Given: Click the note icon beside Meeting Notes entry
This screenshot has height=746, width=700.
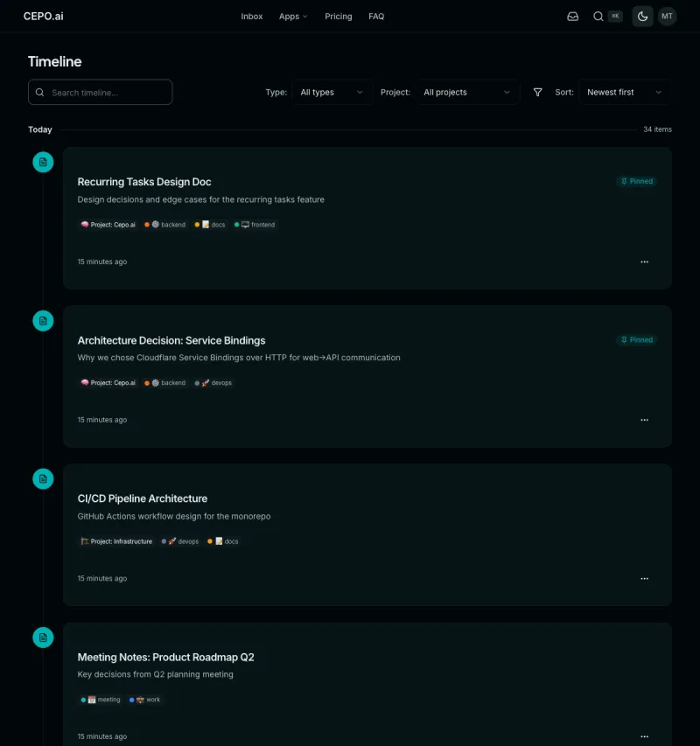Looking at the screenshot, I should [43, 638].
